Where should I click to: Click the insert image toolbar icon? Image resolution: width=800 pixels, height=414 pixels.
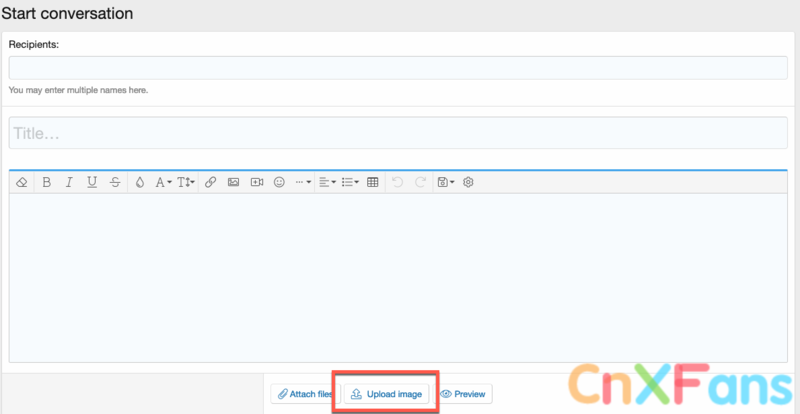[x=233, y=182]
